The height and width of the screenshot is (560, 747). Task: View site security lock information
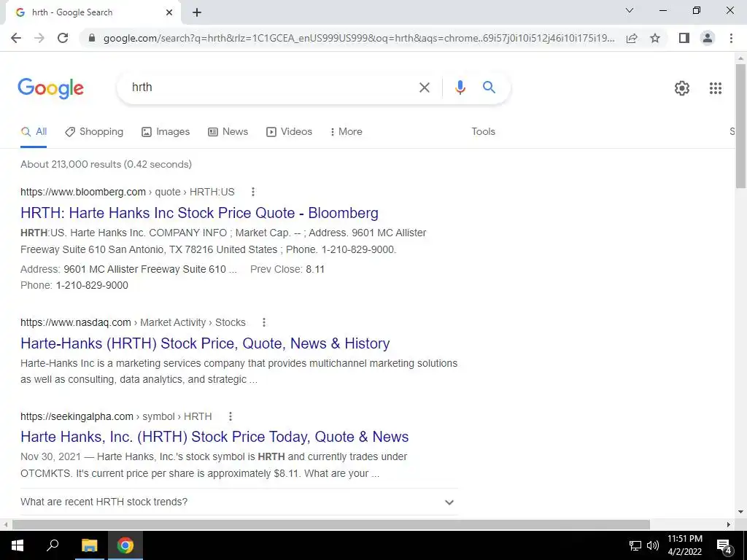[x=92, y=38]
